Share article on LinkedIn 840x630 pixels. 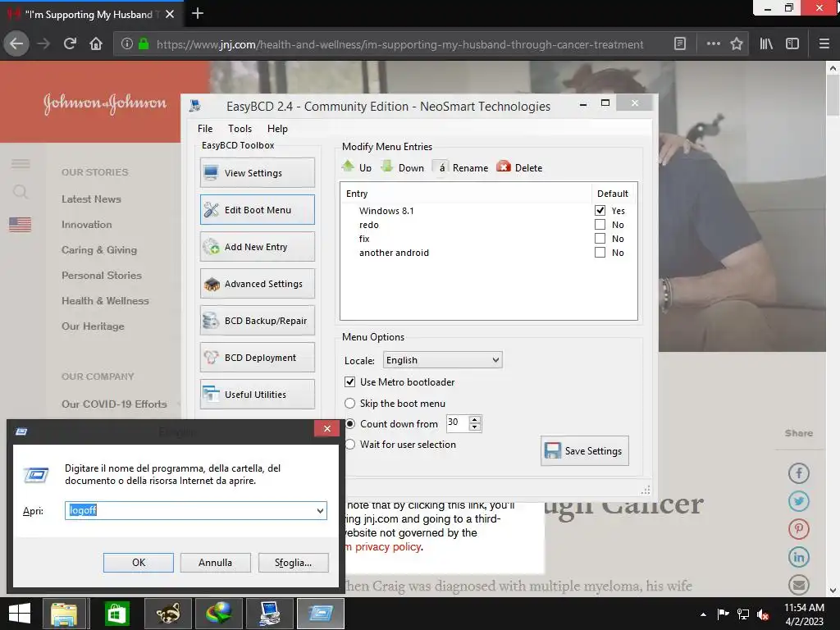coord(799,557)
